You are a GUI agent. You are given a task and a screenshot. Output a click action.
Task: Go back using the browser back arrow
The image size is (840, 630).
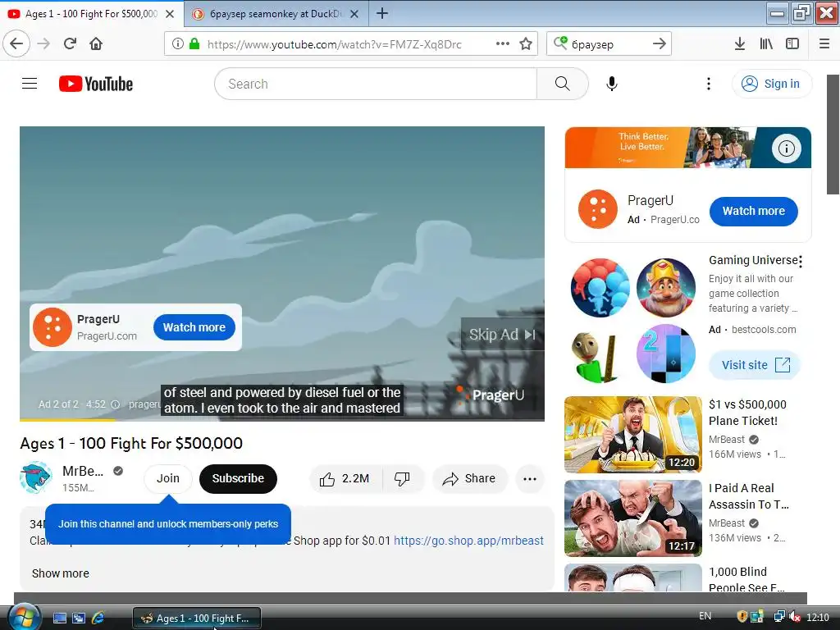pyautogui.click(x=16, y=43)
